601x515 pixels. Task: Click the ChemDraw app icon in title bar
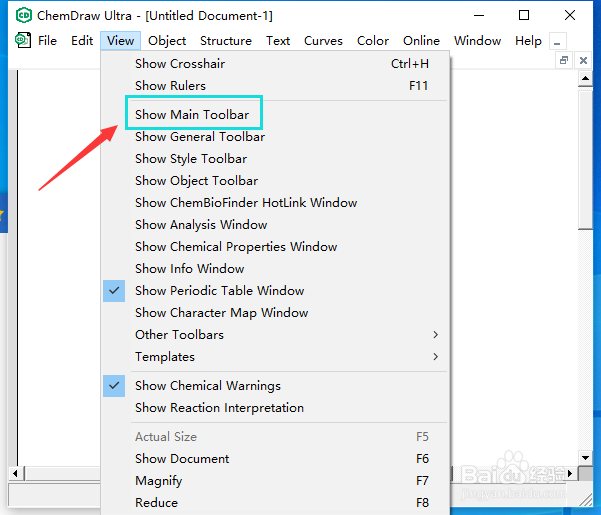click(24, 15)
